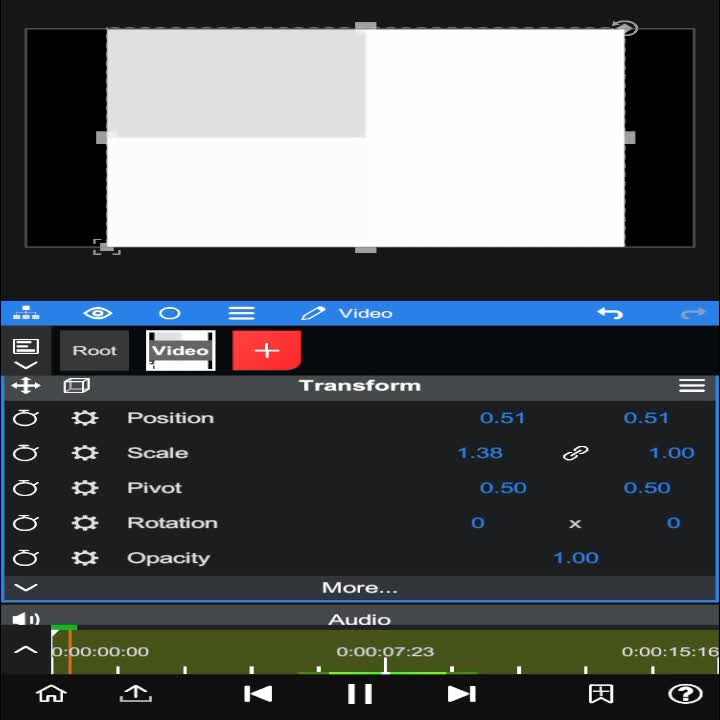Open the help question mark icon
Image resolution: width=720 pixels, height=720 pixels.
click(x=685, y=693)
